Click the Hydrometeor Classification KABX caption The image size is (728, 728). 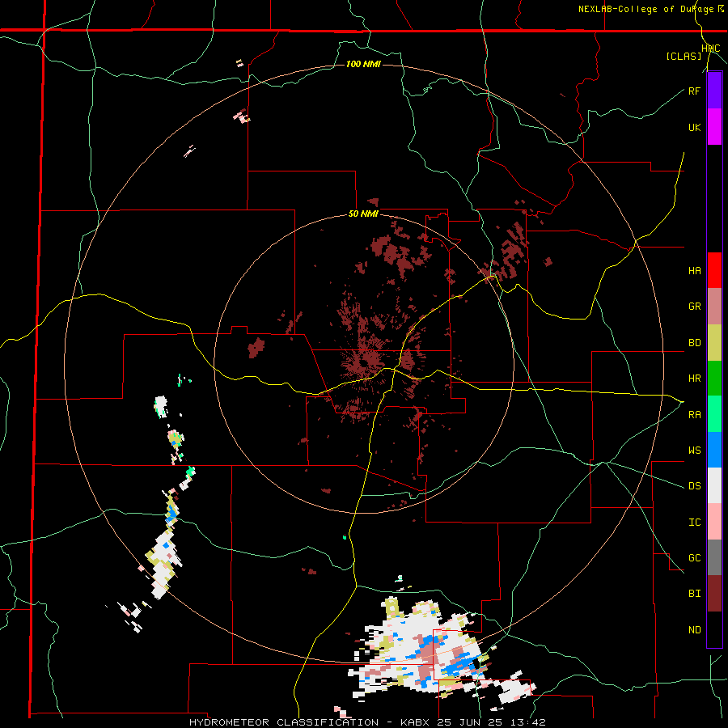point(367,722)
